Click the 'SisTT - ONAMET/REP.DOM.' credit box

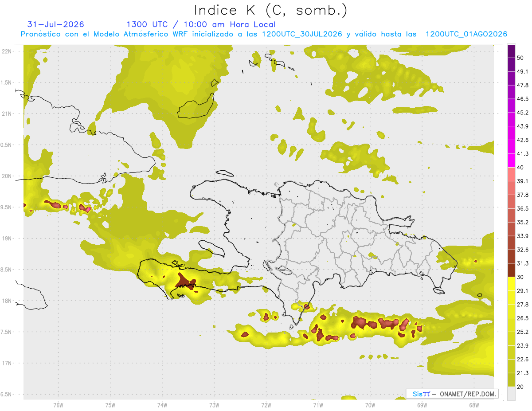pos(452,394)
